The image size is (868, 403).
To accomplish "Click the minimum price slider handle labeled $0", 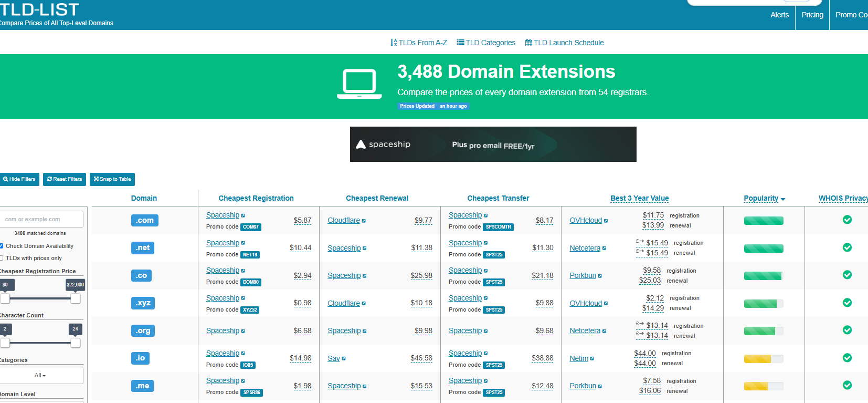I will click(x=5, y=298).
